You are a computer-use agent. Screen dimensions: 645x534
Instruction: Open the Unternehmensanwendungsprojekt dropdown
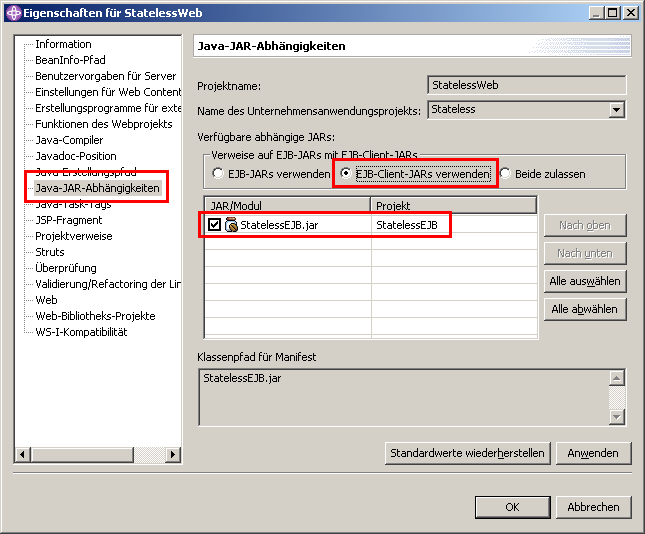point(616,109)
